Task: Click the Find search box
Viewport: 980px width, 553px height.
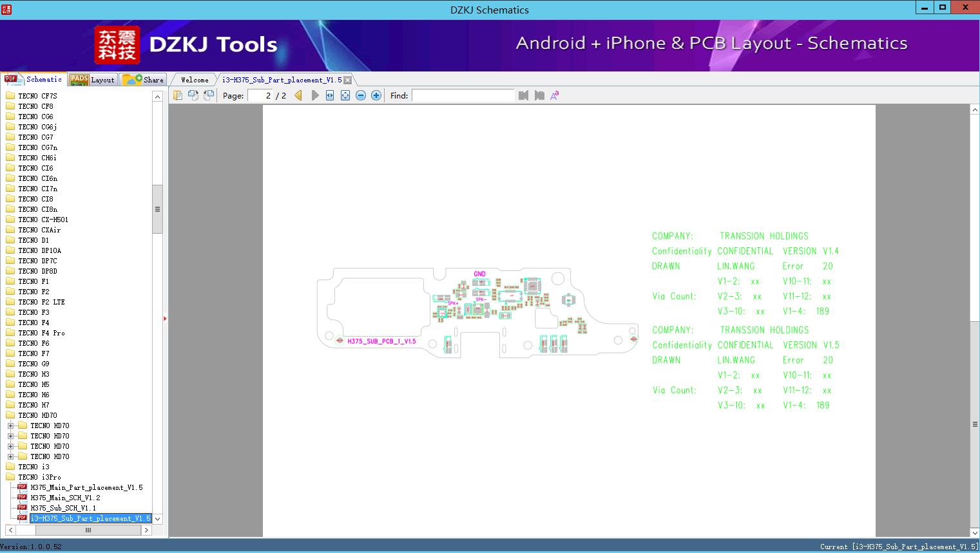Action: tap(463, 95)
